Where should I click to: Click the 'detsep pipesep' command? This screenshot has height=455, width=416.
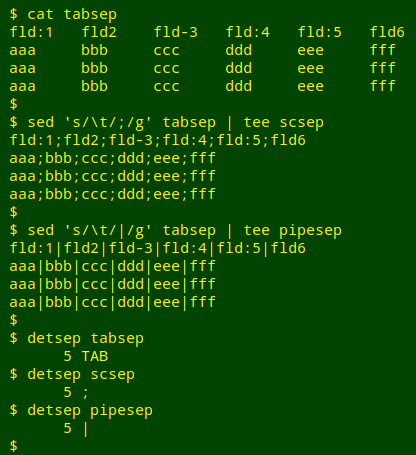tap(90, 410)
